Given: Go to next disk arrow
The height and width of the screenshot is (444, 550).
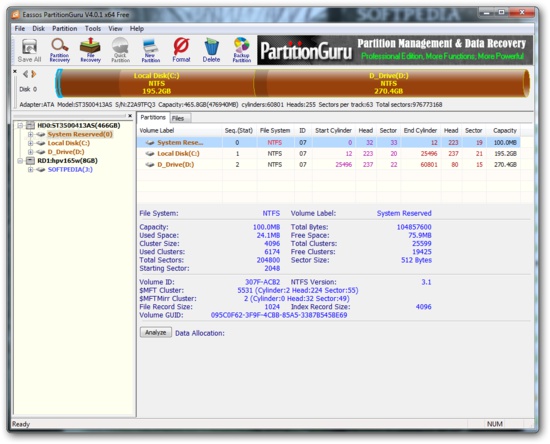Looking at the screenshot, I should click(x=34, y=74).
